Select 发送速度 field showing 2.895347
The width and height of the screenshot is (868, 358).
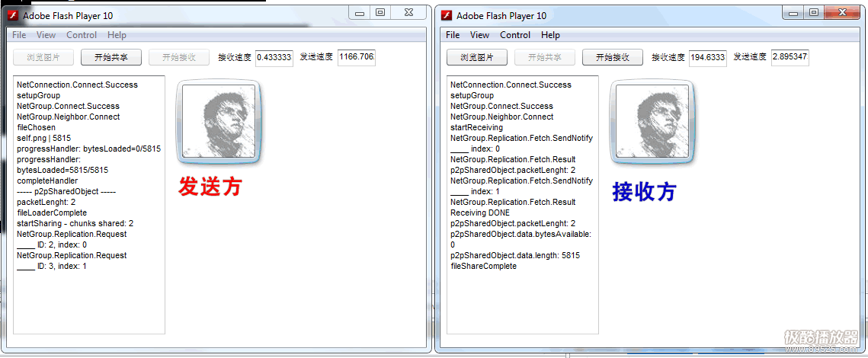click(790, 57)
